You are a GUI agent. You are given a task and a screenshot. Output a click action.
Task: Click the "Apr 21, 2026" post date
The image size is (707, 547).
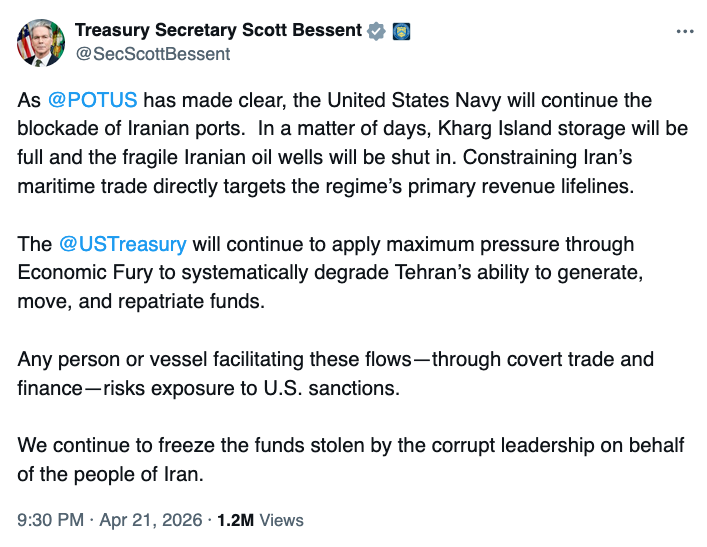(x=152, y=520)
